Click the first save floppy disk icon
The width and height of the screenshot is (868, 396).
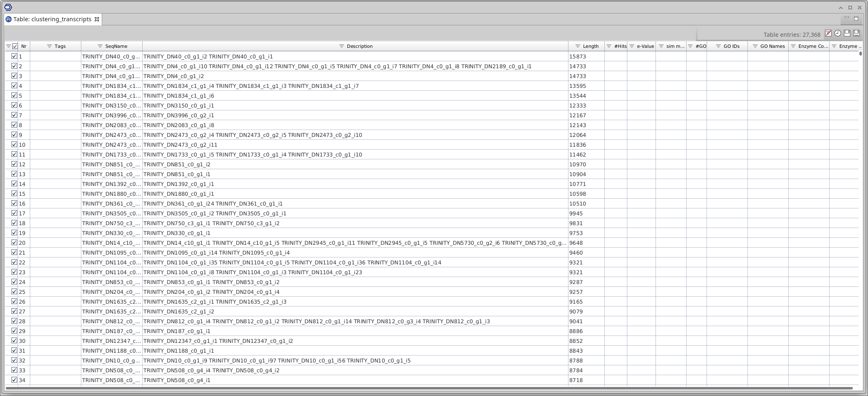click(847, 34)
